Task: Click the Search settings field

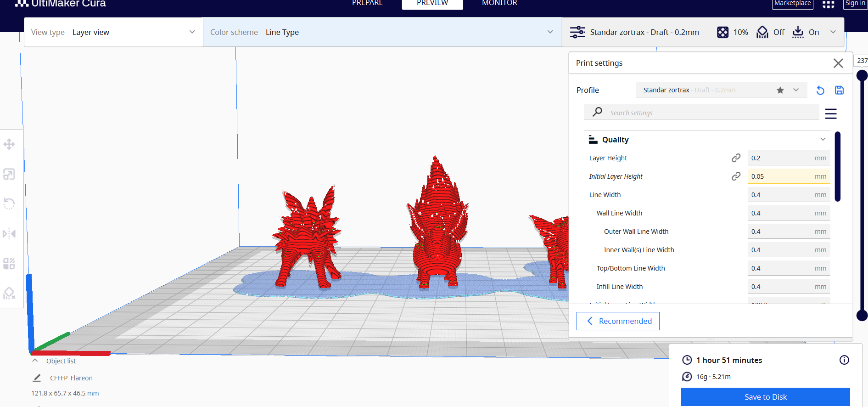Action: (x=701, y=113)
